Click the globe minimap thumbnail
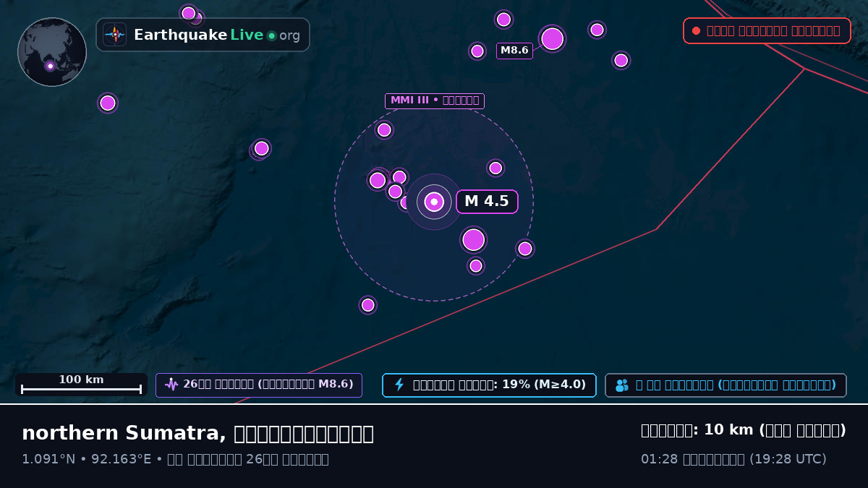The width and height of the screenshot is (868, 488). (52, 52)
